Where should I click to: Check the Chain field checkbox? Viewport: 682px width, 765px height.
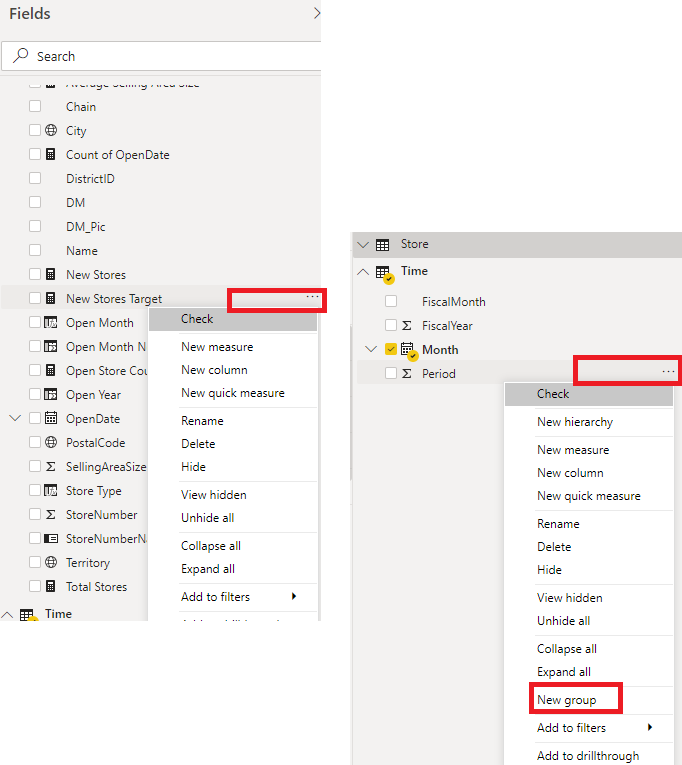click(x=35, y=106)
